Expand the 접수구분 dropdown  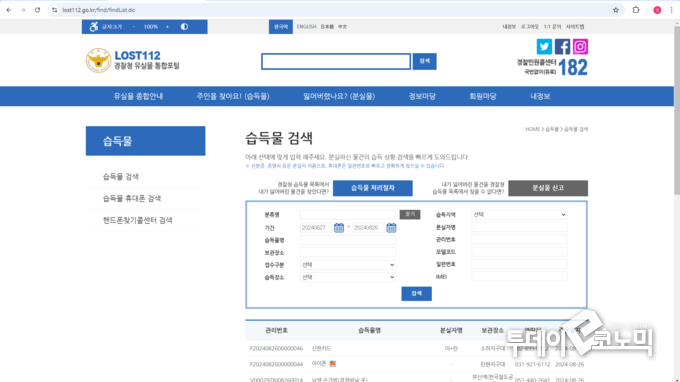348,264
